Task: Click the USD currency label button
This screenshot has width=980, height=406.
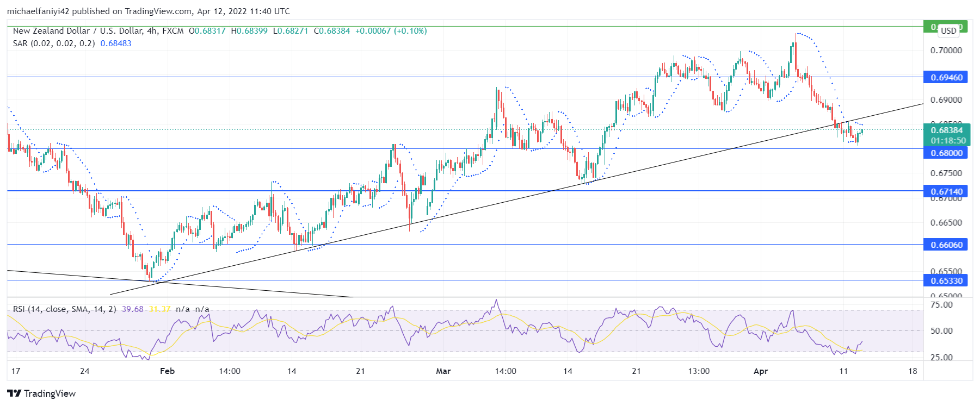Action: tap(948, 30)
